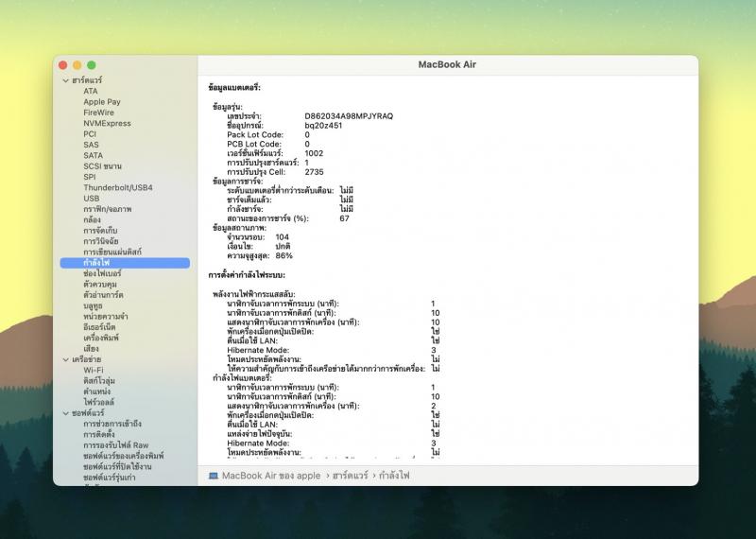Image resolution: width=756 pixels, height=539 pixels.
Task: Select การวินิจฉัย in the sidebar
Action: click(101, 241)
